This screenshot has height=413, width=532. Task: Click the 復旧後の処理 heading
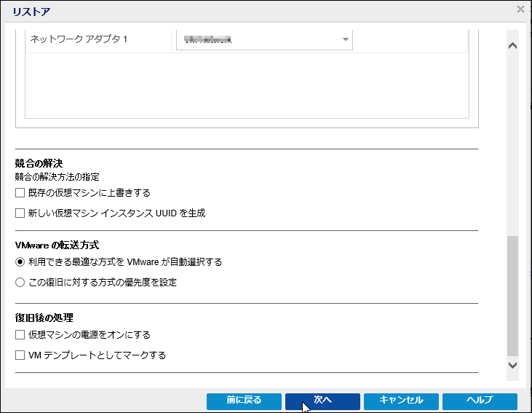coord(44,318)
